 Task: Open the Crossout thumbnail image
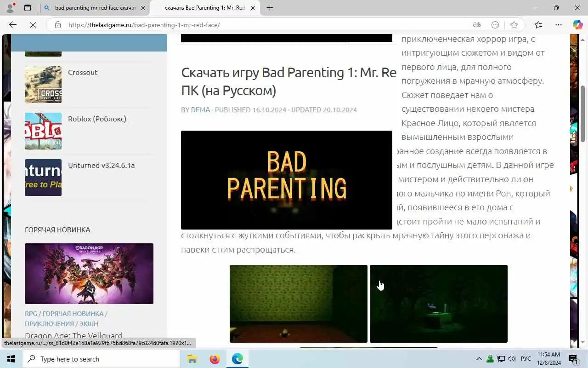click(x=43, y=85)
